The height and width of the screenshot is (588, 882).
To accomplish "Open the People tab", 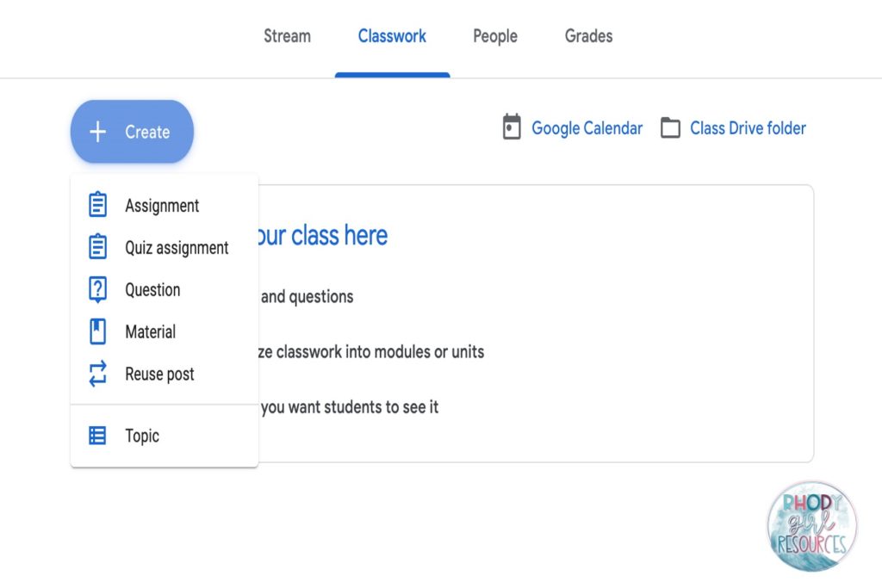I will point(495,36).
